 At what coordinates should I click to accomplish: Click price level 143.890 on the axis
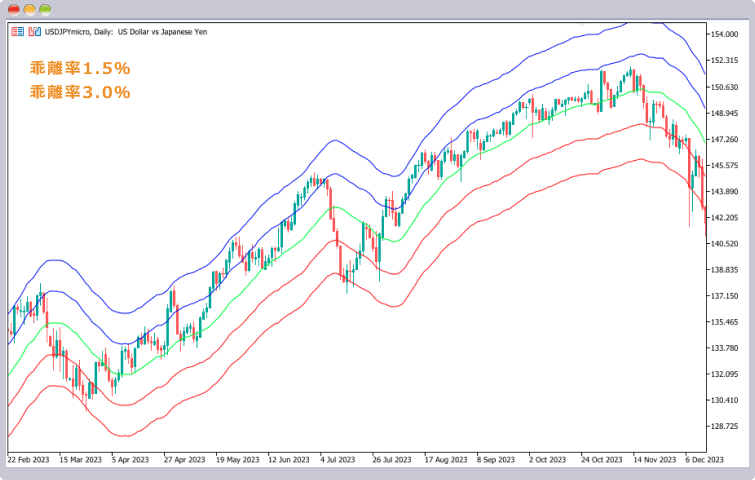[724, 191]
